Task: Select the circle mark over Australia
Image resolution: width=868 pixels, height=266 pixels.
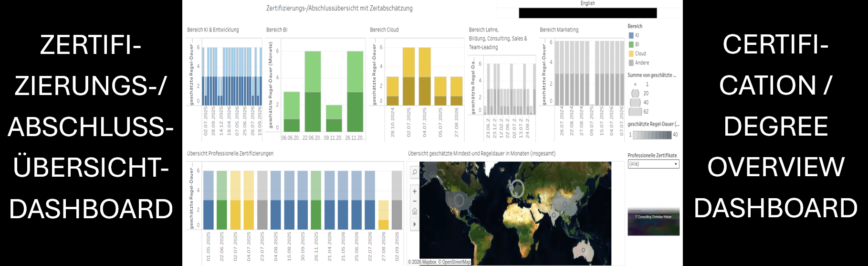Action: (x=583, y=250)
